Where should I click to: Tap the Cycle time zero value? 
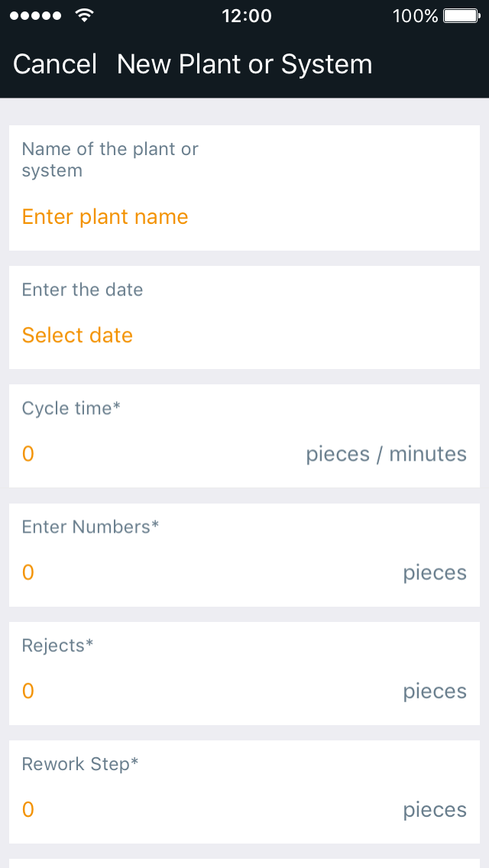[x=28, y=453]
